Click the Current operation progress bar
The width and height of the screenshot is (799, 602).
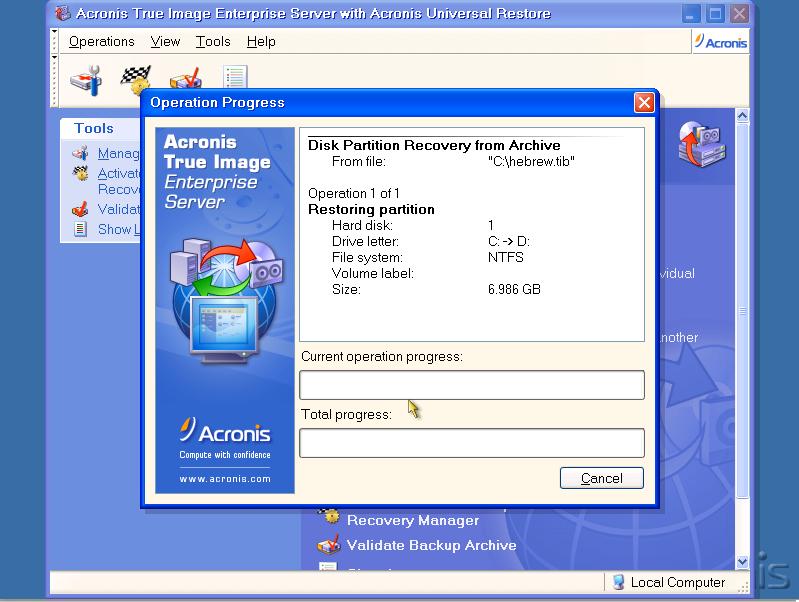point(471,385)
